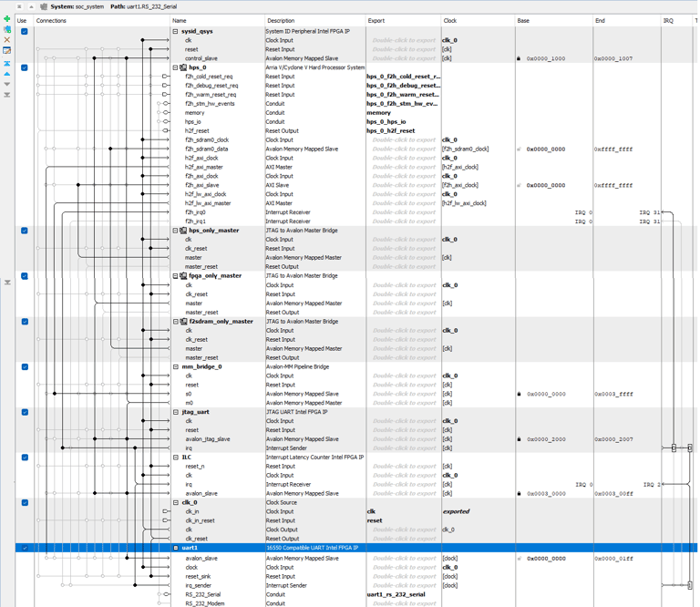
Task: Collapse the fpga_only_master component tree
Action: tap(175, 276)
